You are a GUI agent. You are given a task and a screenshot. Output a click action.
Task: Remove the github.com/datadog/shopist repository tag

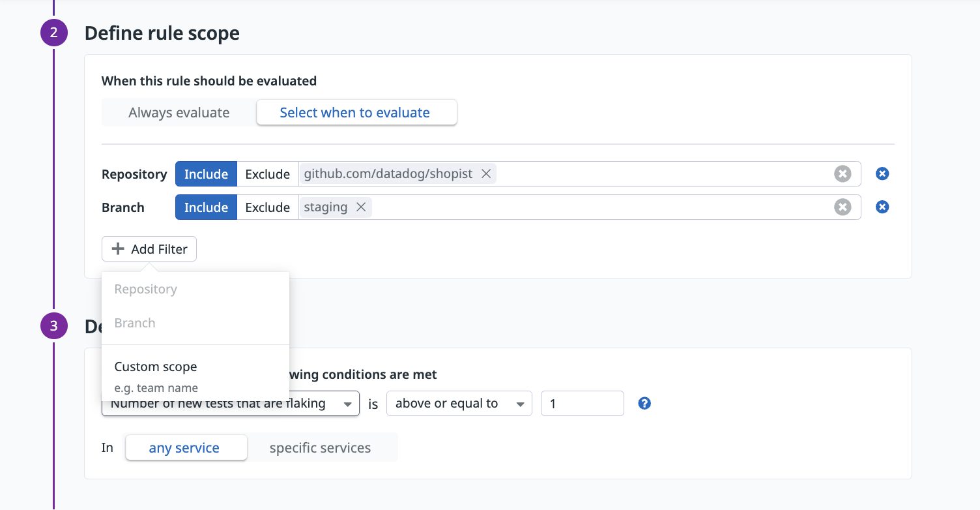(485, 174)
